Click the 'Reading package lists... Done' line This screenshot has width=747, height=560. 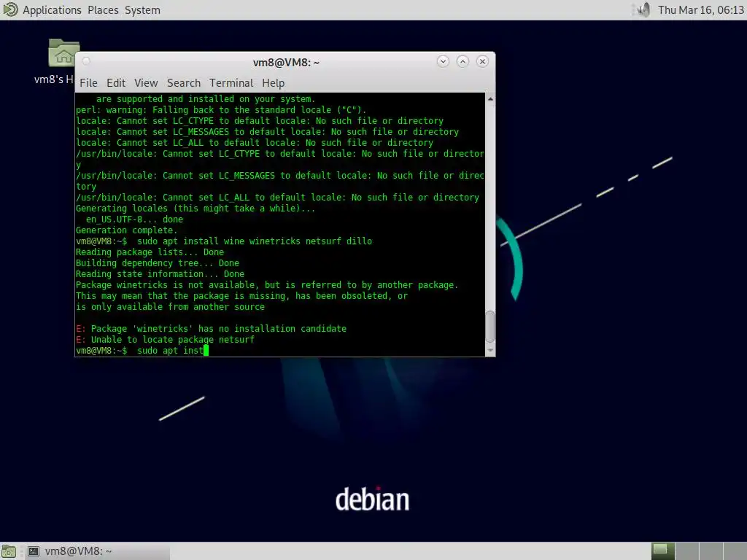click(x=150, y=252)
